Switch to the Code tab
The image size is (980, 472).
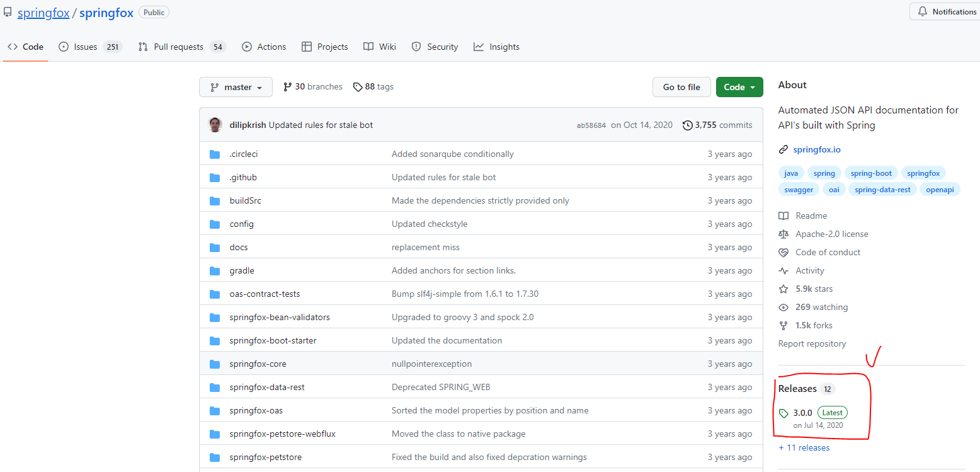pyautogui.click(x=25, y=47)
